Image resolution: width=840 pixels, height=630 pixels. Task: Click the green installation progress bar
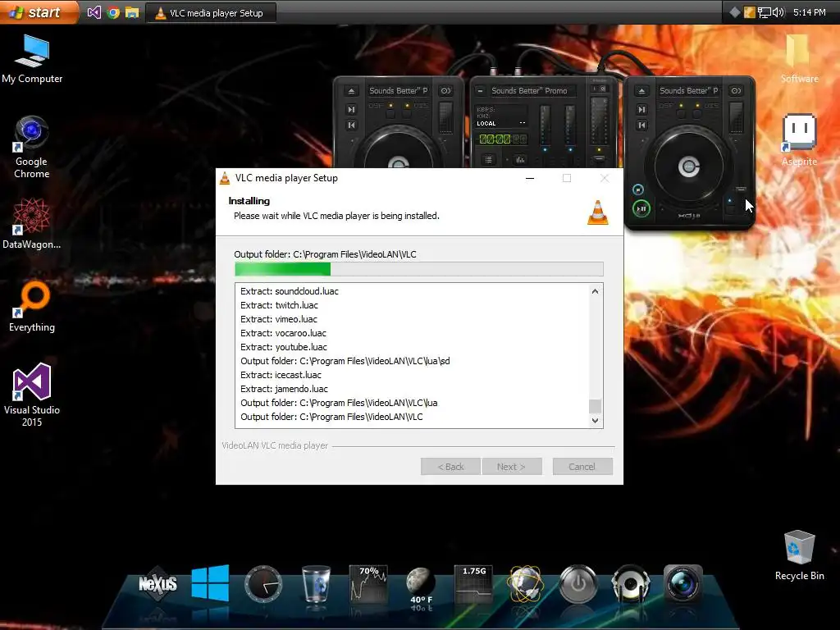(419, 269)
